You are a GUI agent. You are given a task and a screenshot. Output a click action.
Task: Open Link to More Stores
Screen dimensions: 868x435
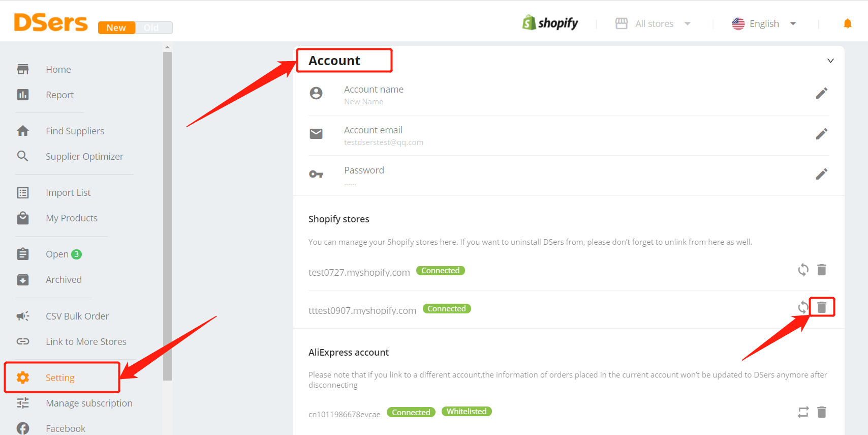pos(86,342)
